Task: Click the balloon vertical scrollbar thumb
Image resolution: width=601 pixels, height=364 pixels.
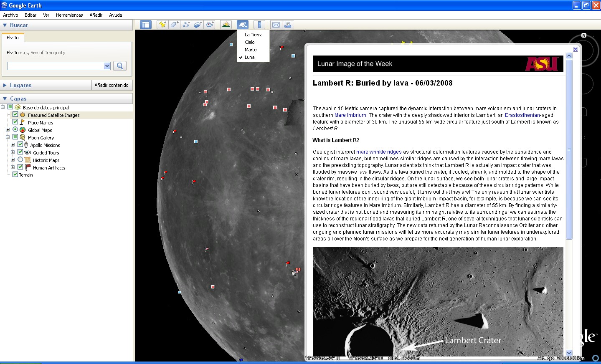Action: [569, 150]
